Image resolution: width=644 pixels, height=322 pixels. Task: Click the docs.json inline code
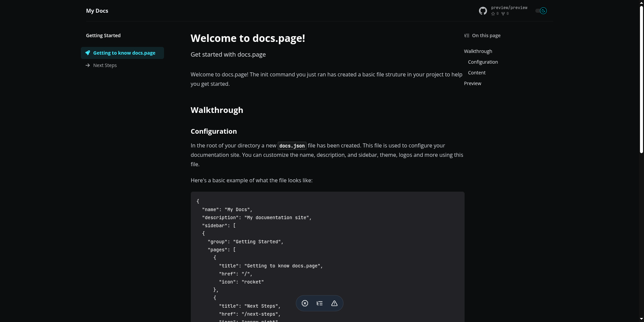pyautogui.click(x=292, y=146)
